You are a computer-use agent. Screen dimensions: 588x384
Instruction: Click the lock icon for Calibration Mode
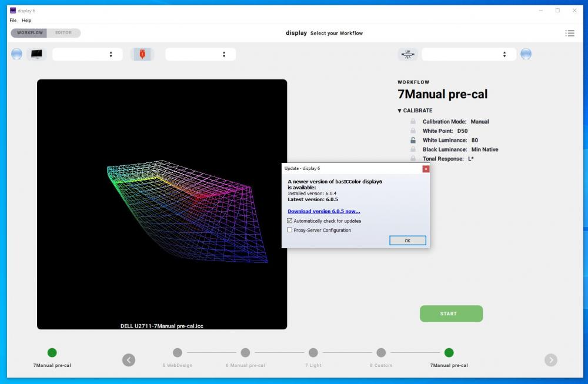[413, 122]
